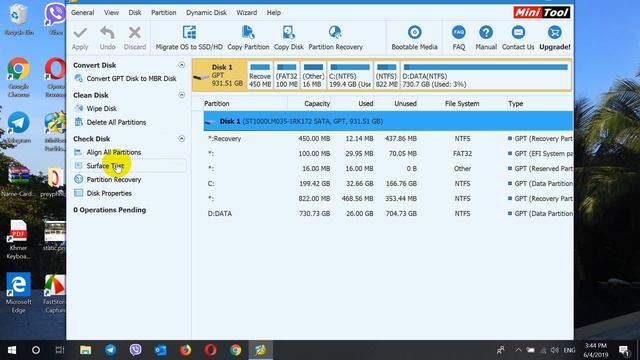The width and height of the screenshot is (640, 360).
Task: Select the C: partition row
Action: pyautogui.click(x=388, y=184)
